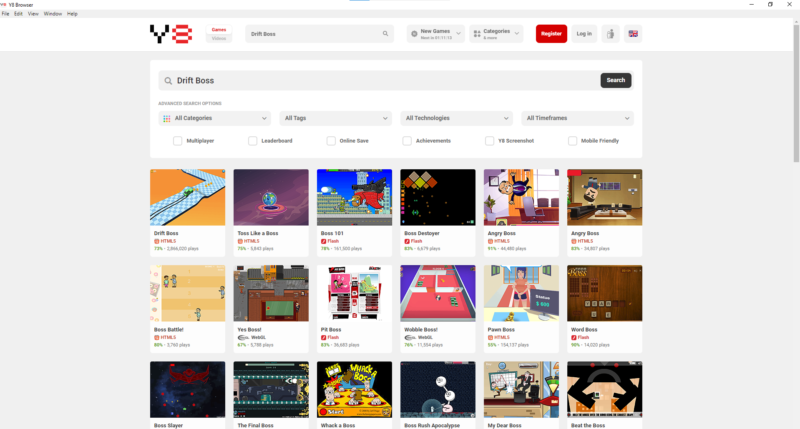Open the Boss 101 title link

click(332, 233)
